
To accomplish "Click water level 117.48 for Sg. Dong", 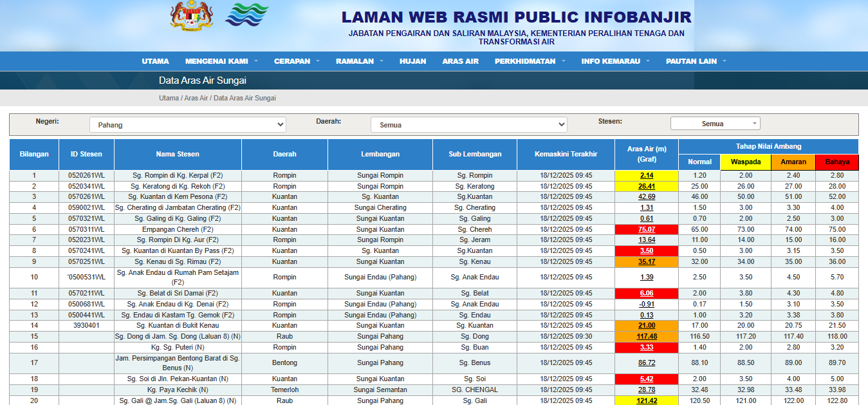I will pos(647,336).
